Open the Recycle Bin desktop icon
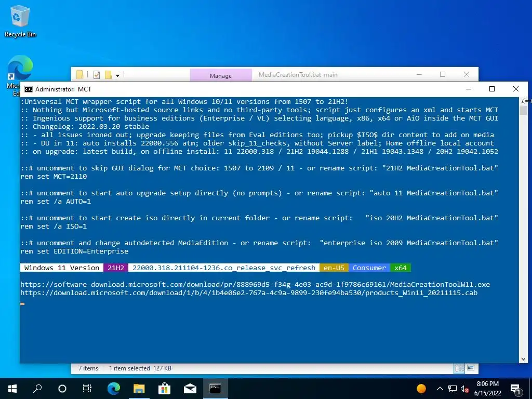This screenshot has height=399, width=532. (20, 21)
